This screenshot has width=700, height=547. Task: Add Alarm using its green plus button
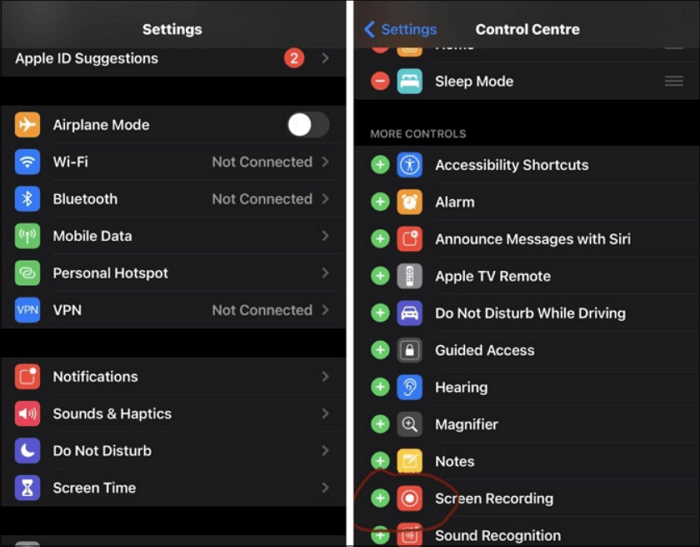tap(380, 202)
